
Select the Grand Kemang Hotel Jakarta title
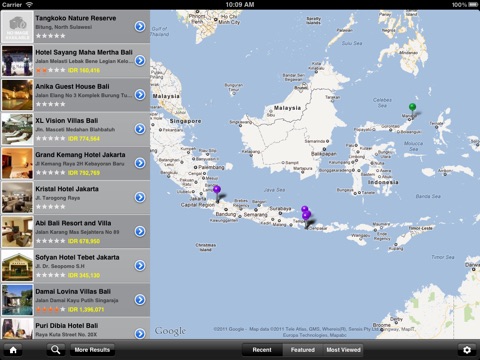click(x=80, y=155)
